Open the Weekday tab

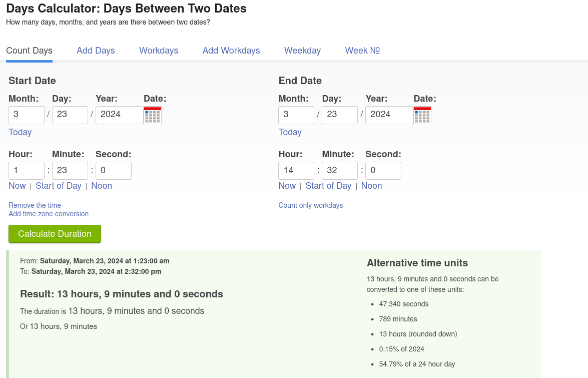click(302, 51)
